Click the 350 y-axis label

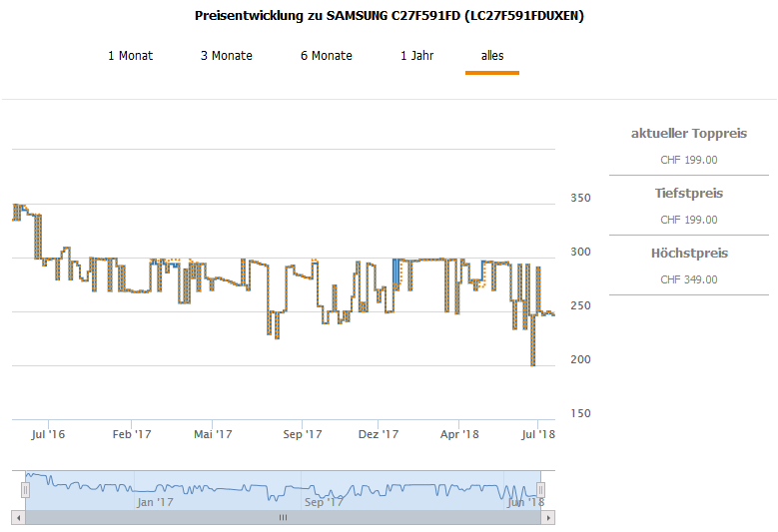(577, 199)
